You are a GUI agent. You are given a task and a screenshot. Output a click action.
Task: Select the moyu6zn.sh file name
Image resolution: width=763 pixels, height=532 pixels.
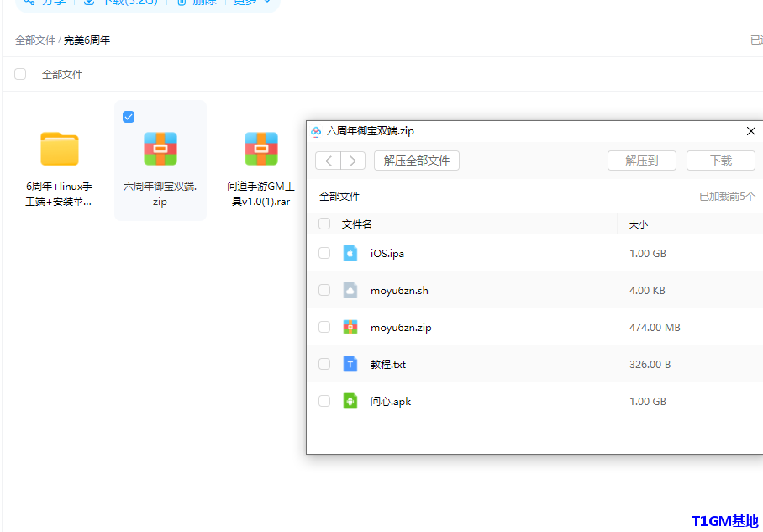[x=399, y=291]
